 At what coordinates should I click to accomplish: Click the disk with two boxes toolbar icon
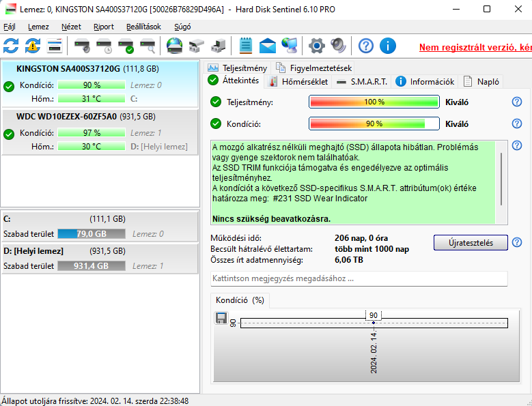[197, 46]
